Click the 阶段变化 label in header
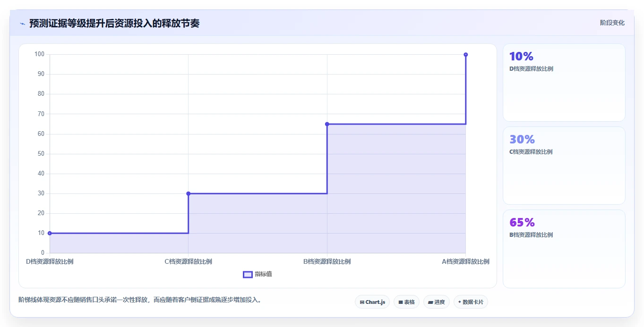 pos(612,23)
